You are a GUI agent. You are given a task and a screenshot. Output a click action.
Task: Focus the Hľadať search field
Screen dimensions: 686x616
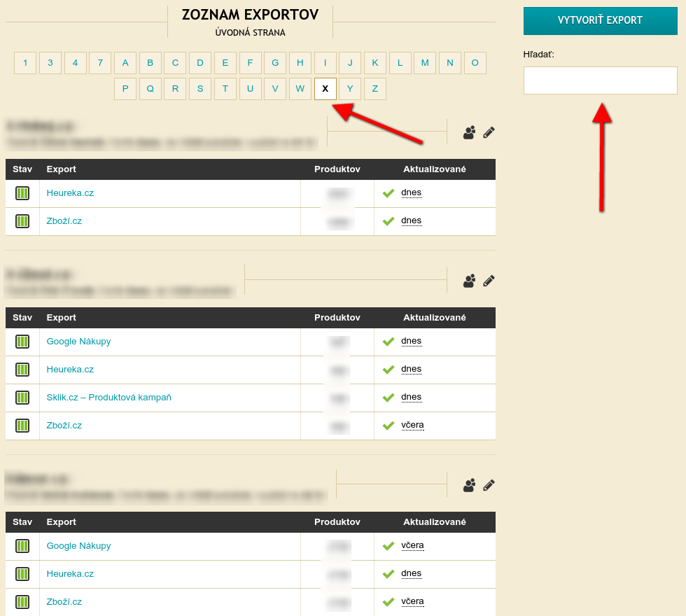coord(600,80)
